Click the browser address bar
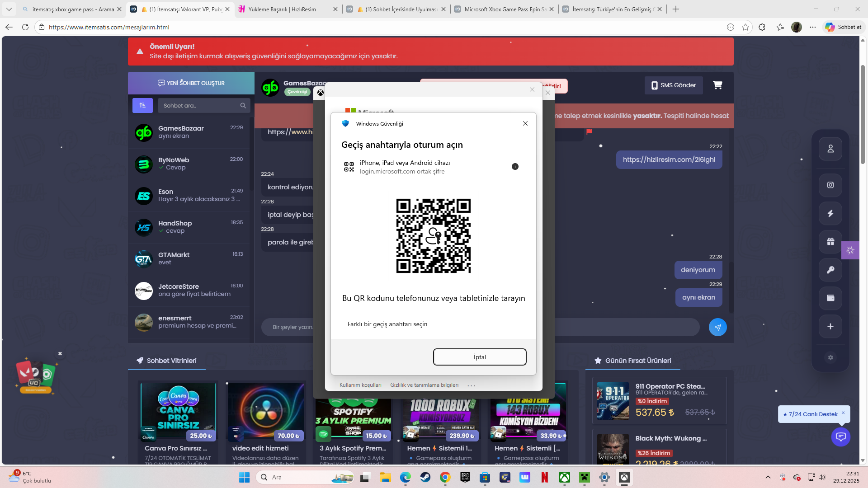The height and width of the screenshot is (488, 868). [x=382, y=27]
